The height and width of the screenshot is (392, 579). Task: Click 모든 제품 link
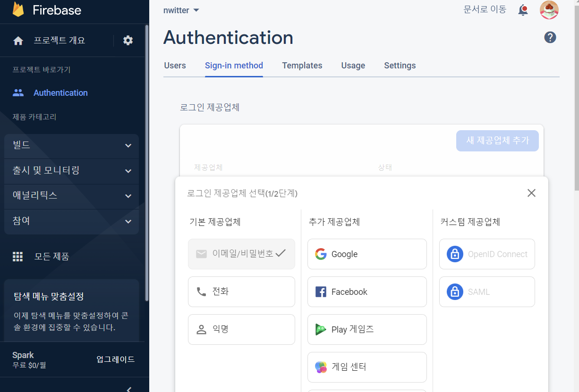(52, 257)
